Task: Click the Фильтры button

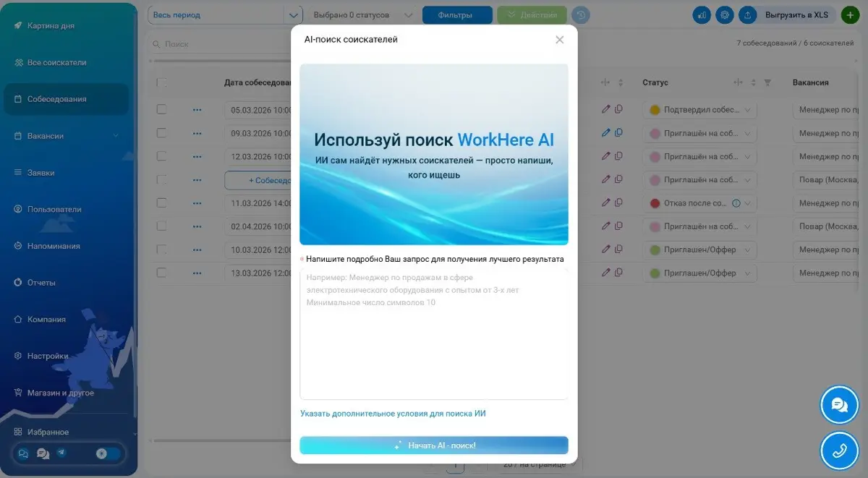Action: pyautogui.click(x=457, y=14)
